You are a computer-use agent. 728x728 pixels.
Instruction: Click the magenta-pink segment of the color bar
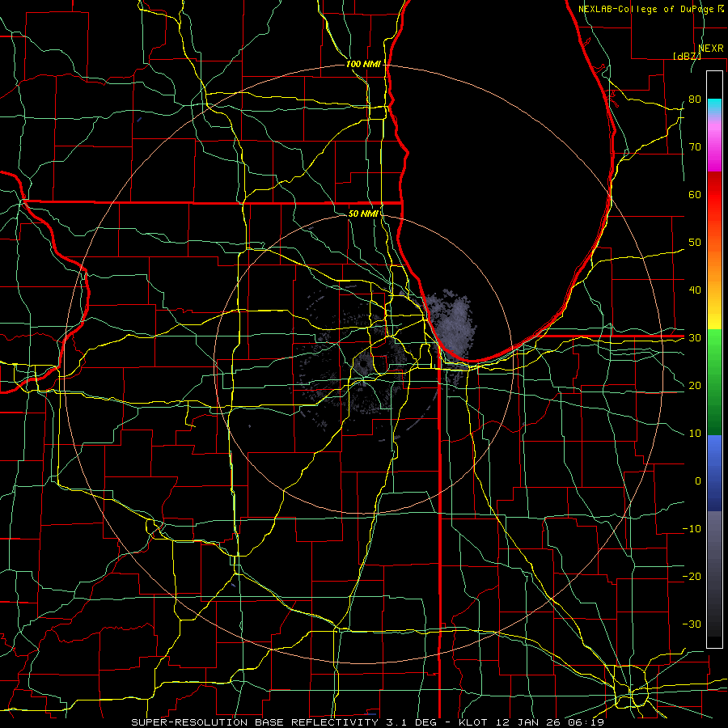tap(714, 144)
